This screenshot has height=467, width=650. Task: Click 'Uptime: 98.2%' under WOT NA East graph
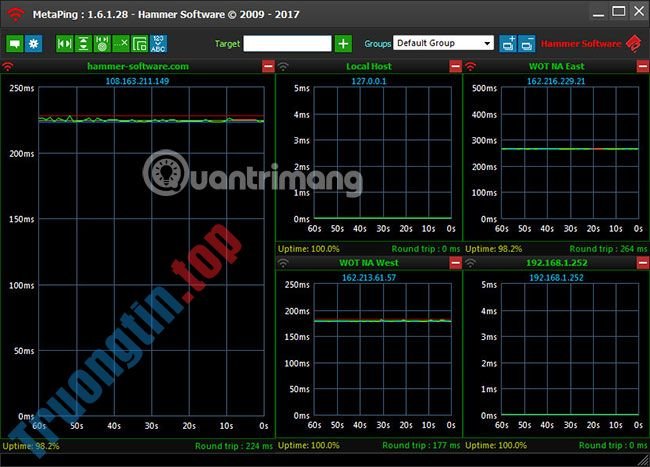(494, 249)
